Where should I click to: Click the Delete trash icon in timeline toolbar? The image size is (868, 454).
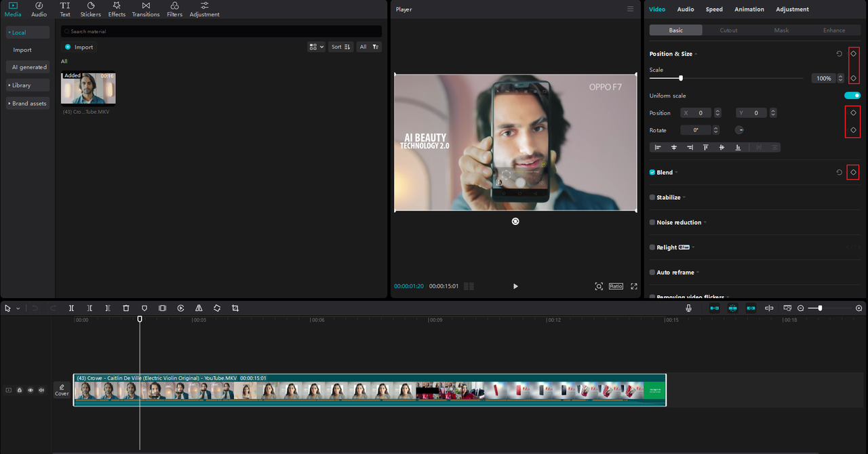click(126, 308)
